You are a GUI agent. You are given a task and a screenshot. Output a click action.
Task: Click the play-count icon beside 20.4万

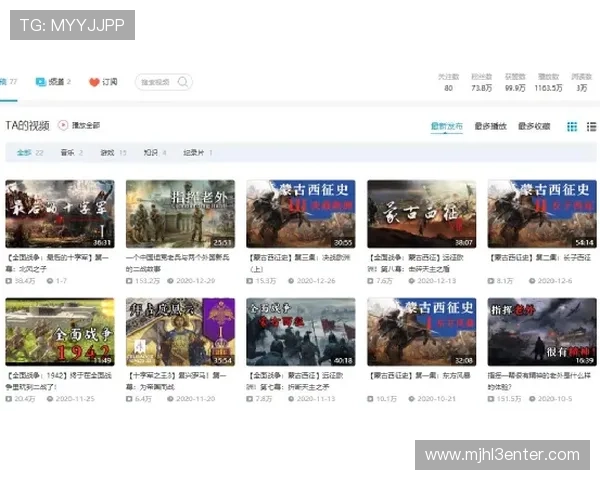click(9, 399)
